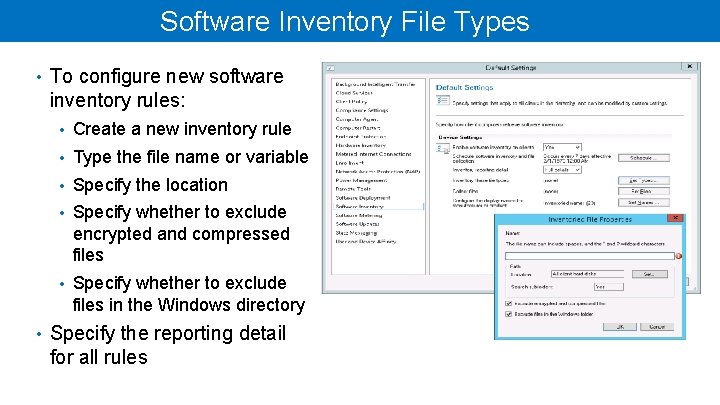Click the Device Settings computer icon

(443, 149)
